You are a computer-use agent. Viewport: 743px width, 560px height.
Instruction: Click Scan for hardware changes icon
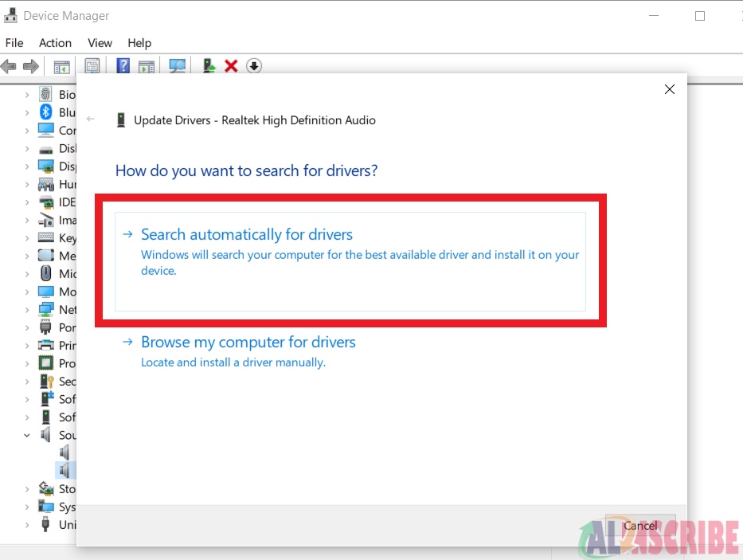178,66
